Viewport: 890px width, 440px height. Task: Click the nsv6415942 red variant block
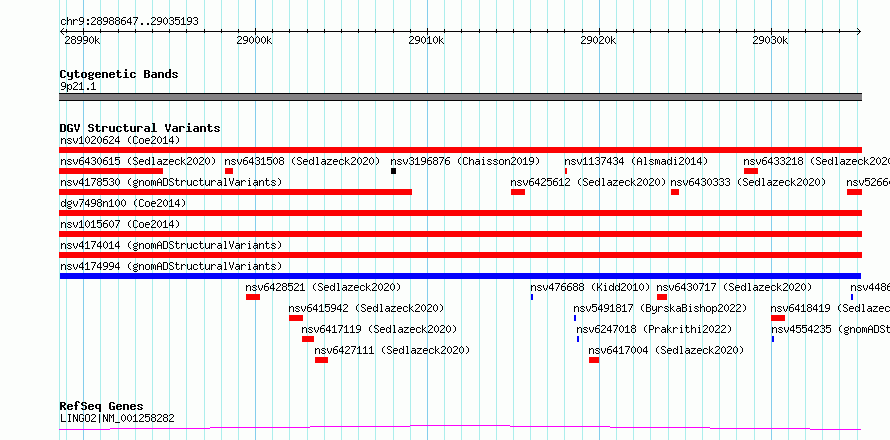(x=296, y=318)
